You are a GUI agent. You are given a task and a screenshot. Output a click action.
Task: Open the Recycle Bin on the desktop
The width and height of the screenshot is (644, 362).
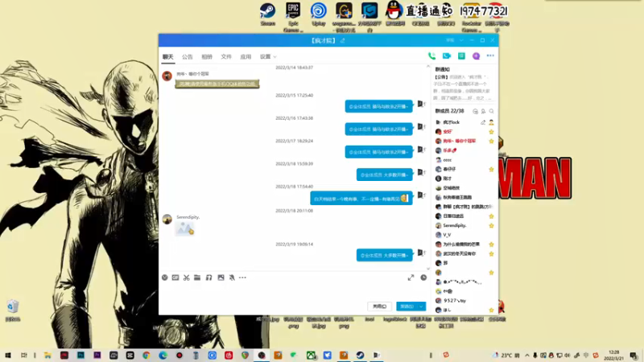pyautogui.click(x=13, y=311)
